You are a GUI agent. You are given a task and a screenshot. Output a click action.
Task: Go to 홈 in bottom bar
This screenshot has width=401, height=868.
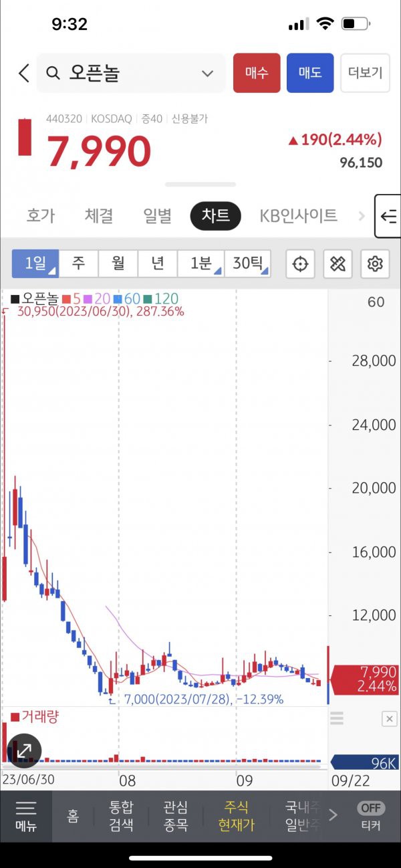pyautogui.click(x=73, y=816)
